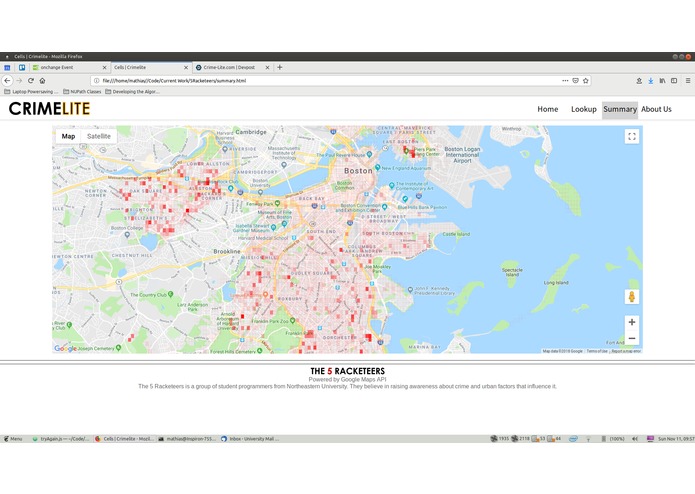Click the Boston College map marker
695x494 pixels.
[x=127, y=235]
